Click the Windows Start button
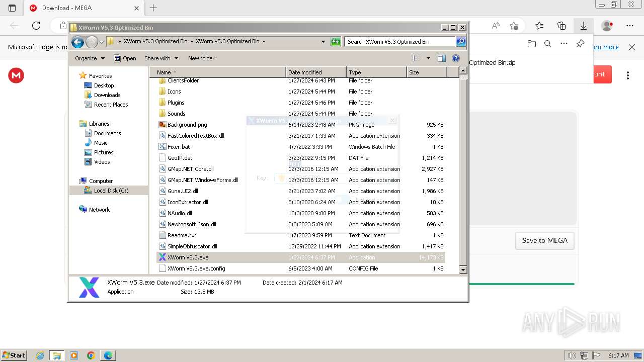The height and width of the screenshot is (362, 644). pyautogui.click(x=14, y=355)
